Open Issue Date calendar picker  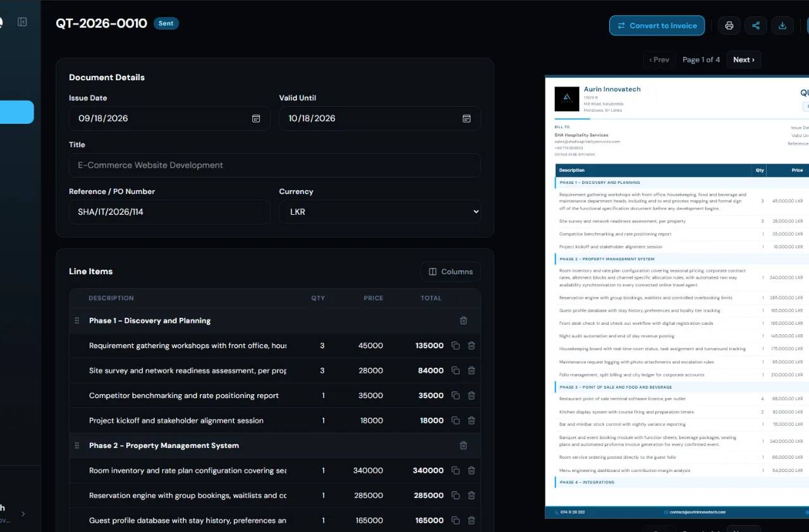256,118
